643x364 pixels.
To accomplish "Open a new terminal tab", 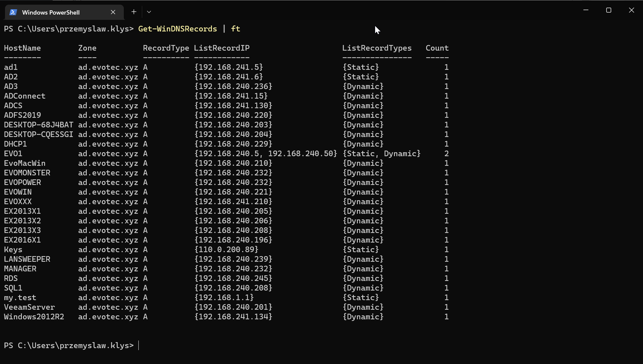I will point(134,12).
